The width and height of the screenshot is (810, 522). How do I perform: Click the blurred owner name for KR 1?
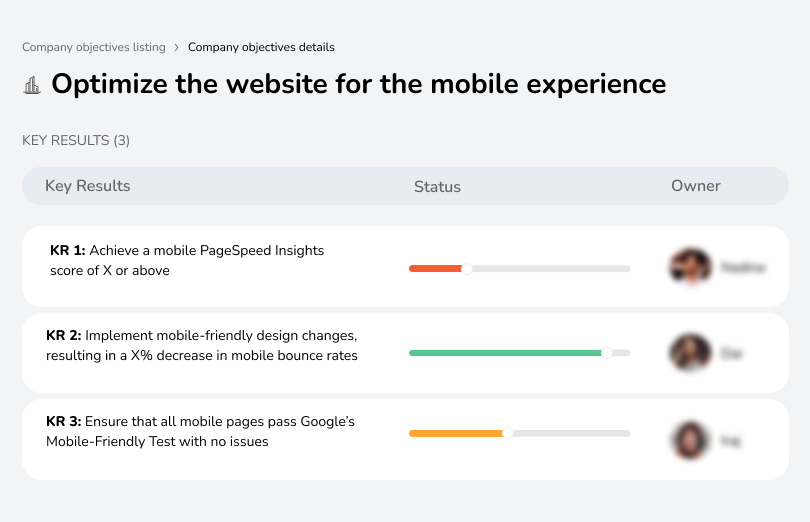[743, 267]
